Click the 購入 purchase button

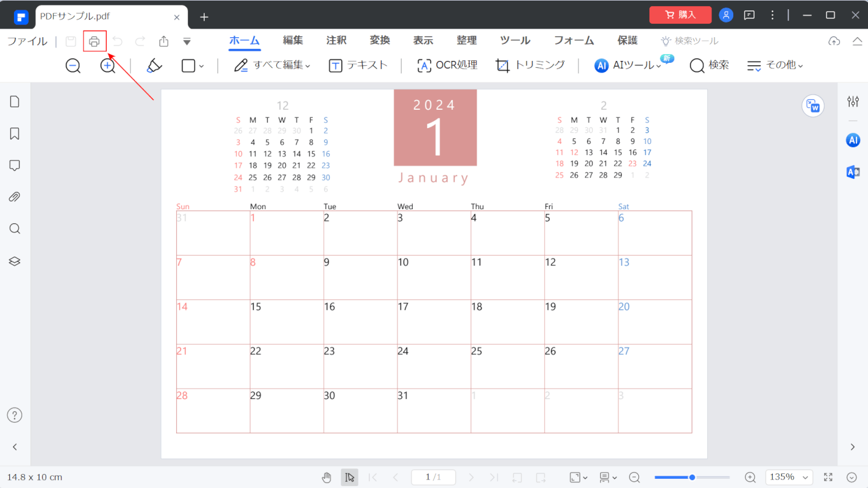680,15
